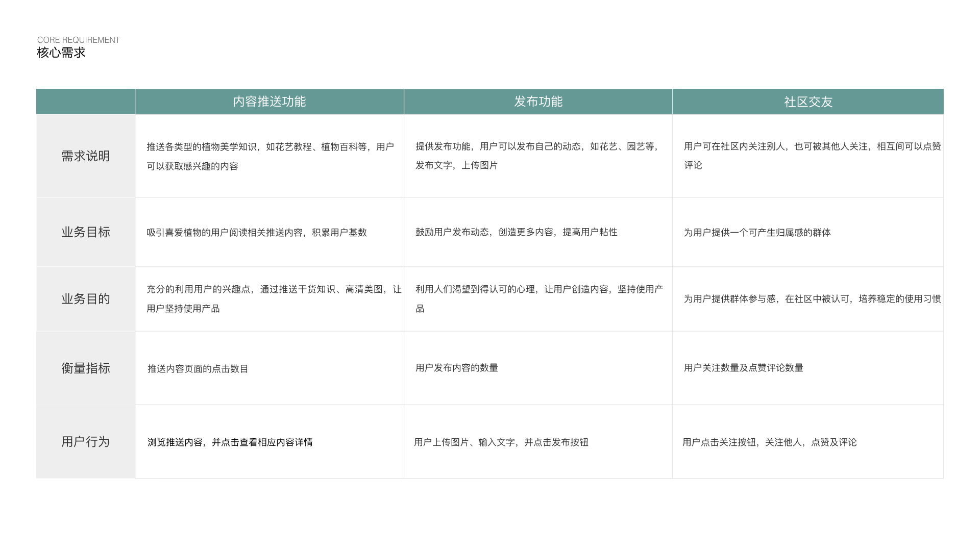
Task: Click cell '鼓励用户发布动态，创造更多内容'
Action: click(x=538, y=232)
